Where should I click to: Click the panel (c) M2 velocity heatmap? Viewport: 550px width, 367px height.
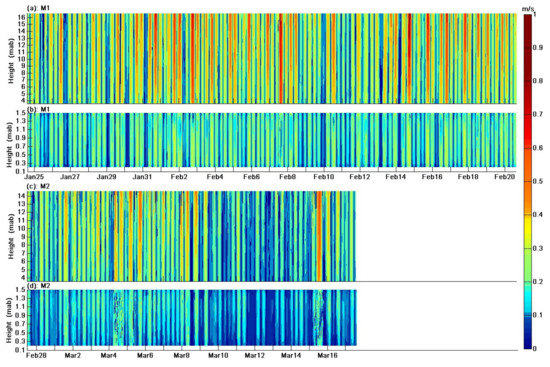point(193,236)
